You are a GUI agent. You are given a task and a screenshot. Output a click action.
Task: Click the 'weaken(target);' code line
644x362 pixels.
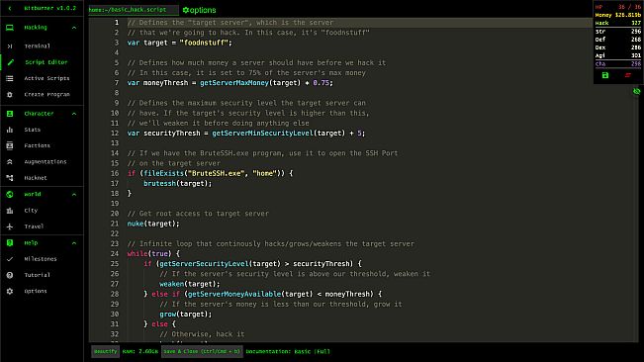(189, 284)
